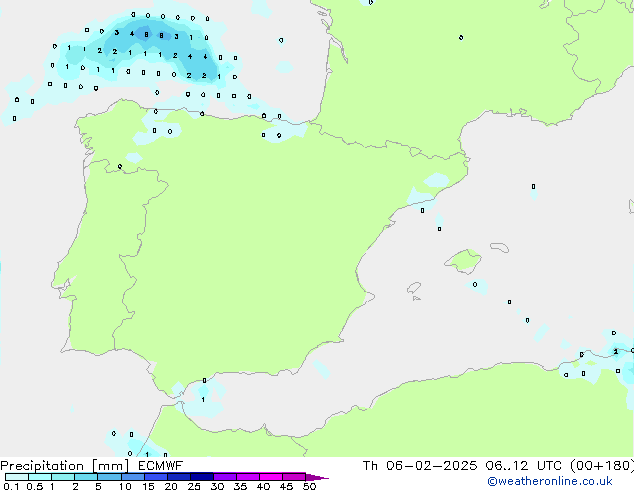Viewport: 634px width, 490px height.
Task: Click the '35' legend scale label
Action: pyautogui.click(x=240, y=486)
